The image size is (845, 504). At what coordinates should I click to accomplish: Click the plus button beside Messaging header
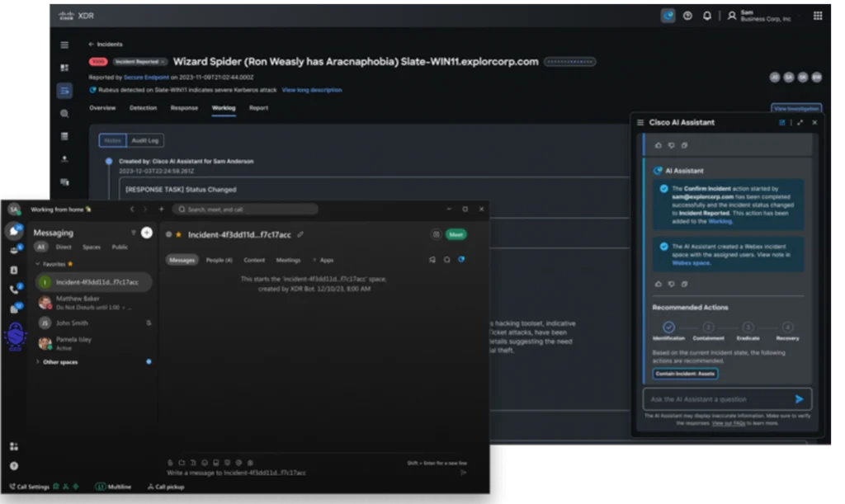pos(147,233)
